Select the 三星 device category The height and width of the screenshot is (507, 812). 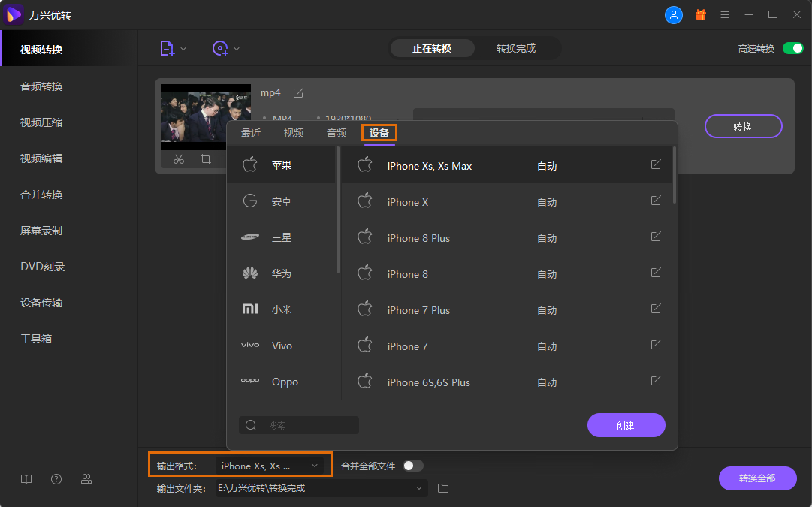281,237
